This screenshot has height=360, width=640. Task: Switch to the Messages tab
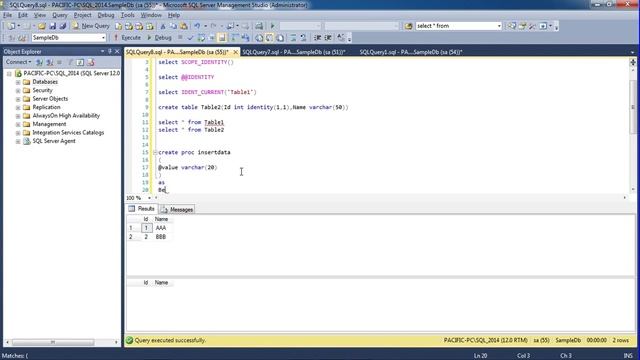coord(177,209)
